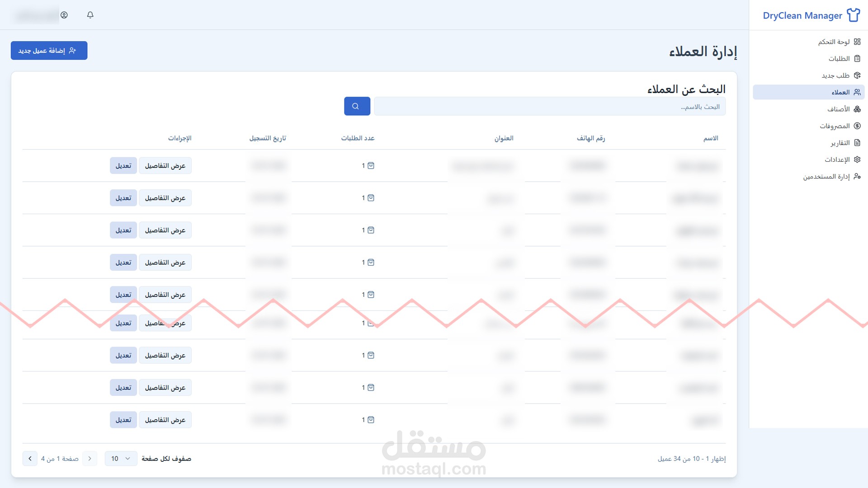Image resolution: width=868 pixels, height=488 pixels.
Task: Click the user profile avatar icon
Action: coord(64,15)
